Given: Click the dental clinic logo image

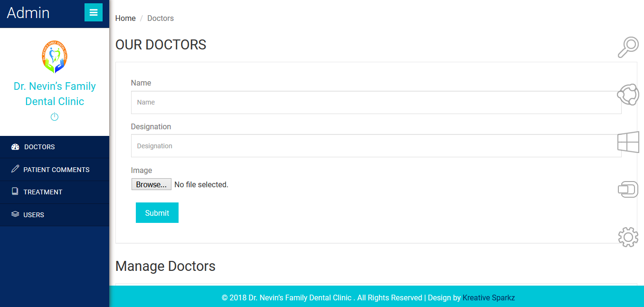Looking at the screenshot, I should pos(55,57).
